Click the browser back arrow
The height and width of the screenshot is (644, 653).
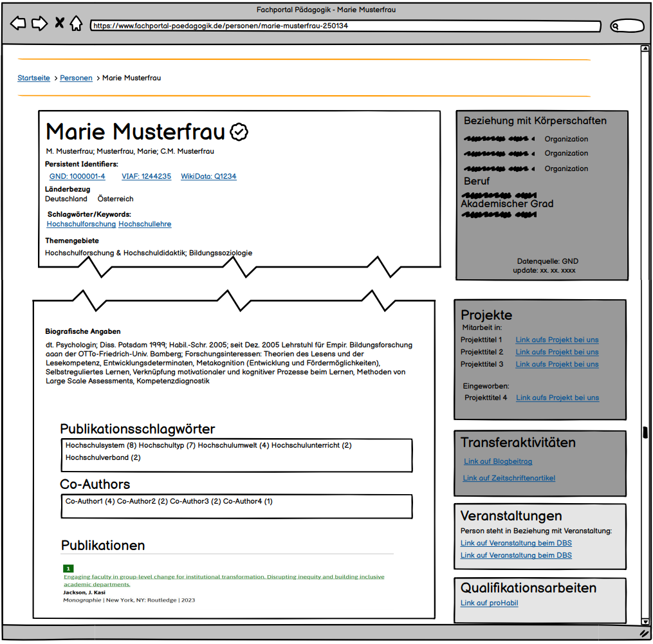pos(18,24)
